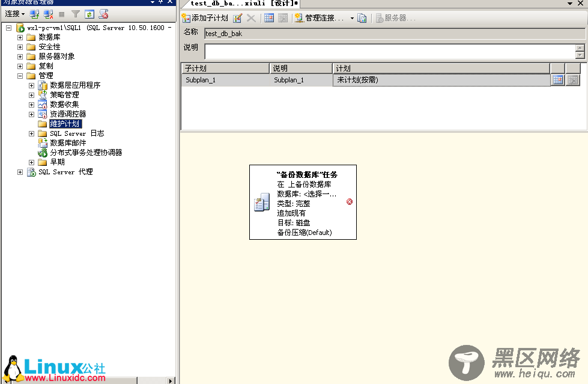Image resolution: width=588 pixels, height=384 pixels.
Task: Click the 策略管理 icon
Action: pyautogui.click(x=43, y=95)
